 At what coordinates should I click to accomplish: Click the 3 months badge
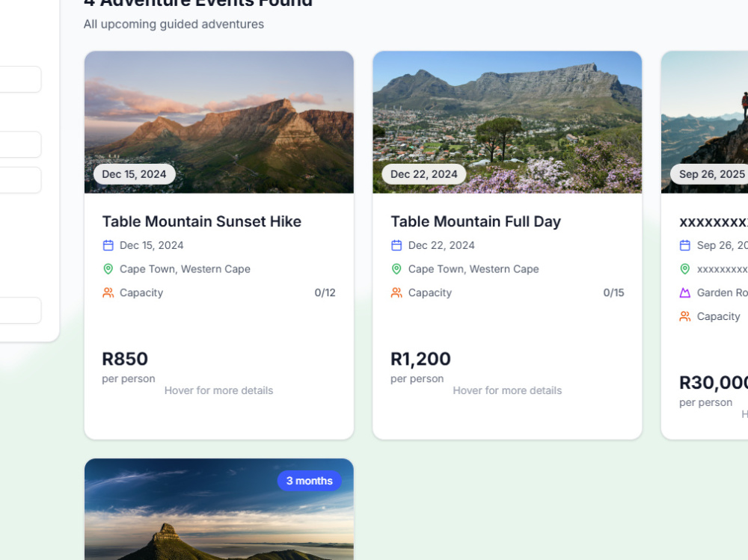pyautogui.click(x=309, y=481)
